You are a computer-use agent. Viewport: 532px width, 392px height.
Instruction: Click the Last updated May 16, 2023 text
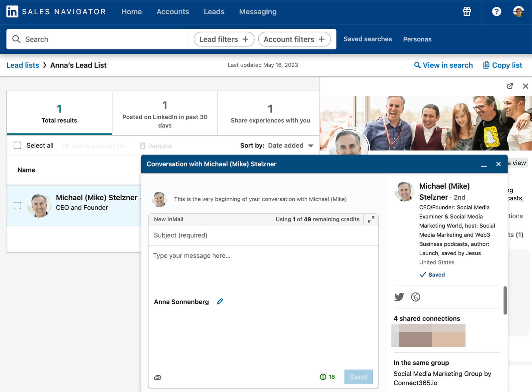click(x=263, y=65)
